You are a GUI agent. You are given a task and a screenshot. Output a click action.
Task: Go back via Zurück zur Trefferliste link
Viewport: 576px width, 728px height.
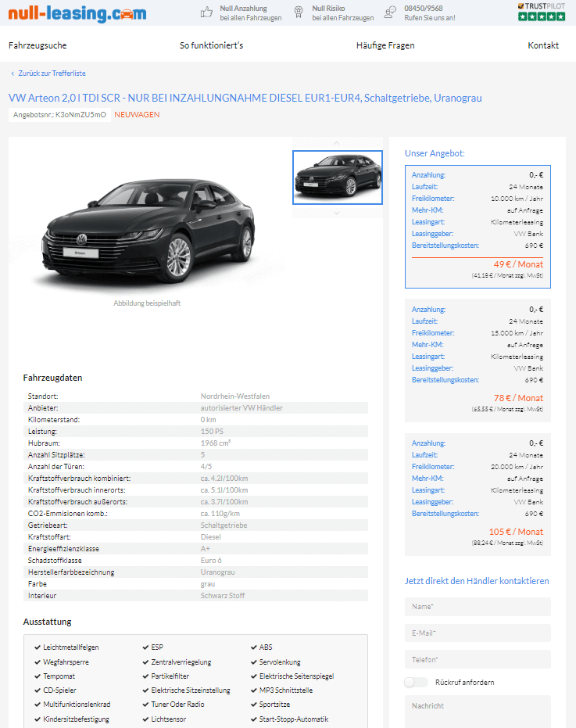pos(52,74)
